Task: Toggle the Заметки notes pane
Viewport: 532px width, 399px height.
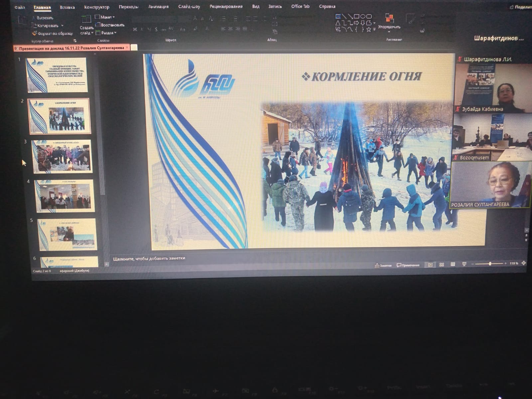Action: pyautogui.click(x=383, y=265)
